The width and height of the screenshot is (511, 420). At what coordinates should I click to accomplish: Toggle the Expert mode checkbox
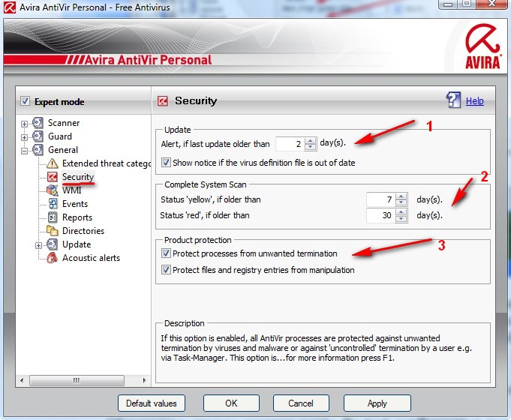(x=25, y=101)
